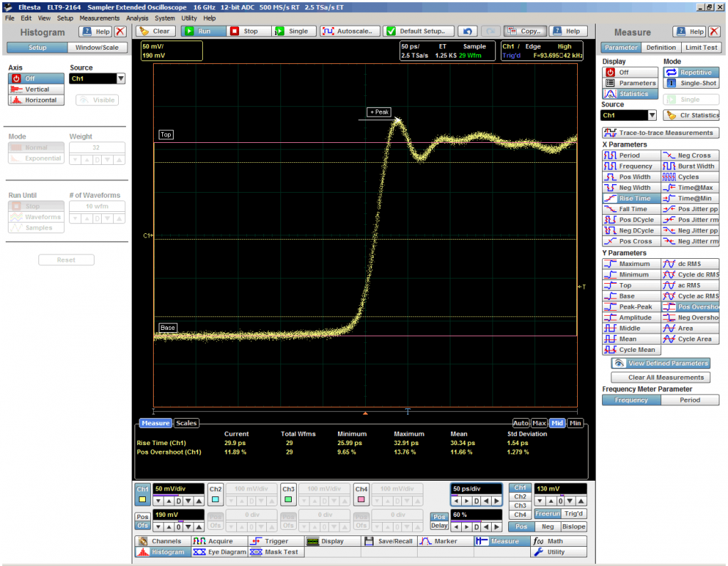Switch to the Window/Scale tab
The width and height of the screenshot is (728, 566).
[x=97, y=48]
